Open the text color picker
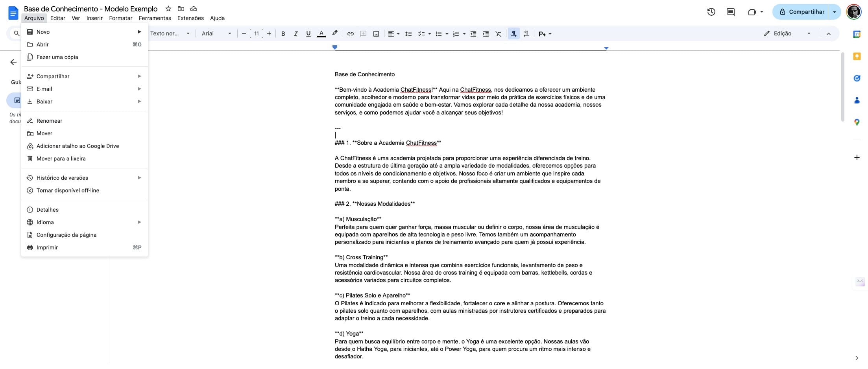Screen dimensions: 868x369 pyautogui.click(x=321, y=34)
